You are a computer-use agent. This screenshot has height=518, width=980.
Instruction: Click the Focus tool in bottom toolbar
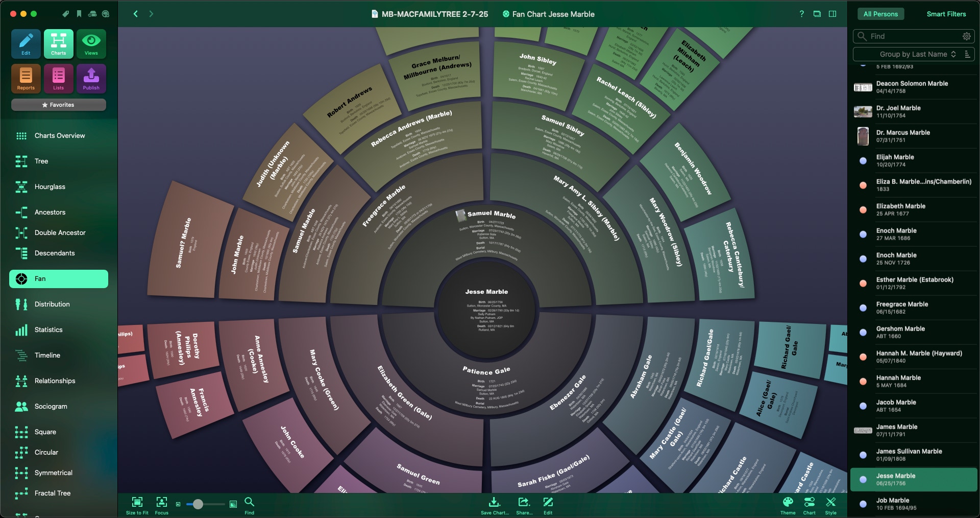pyautogui.click(x=162, y=506)
